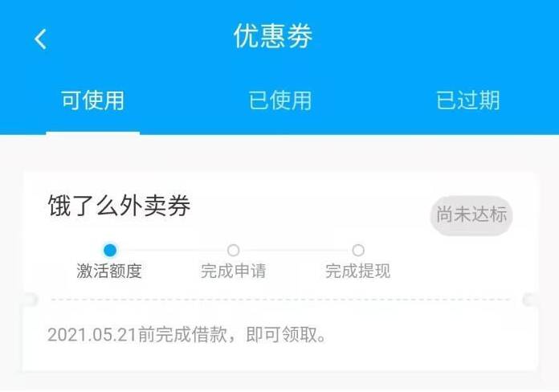Tap the 饿了么外卖券 coupon title
Viewport: 559px width, 392px height.
coord(119,206)
